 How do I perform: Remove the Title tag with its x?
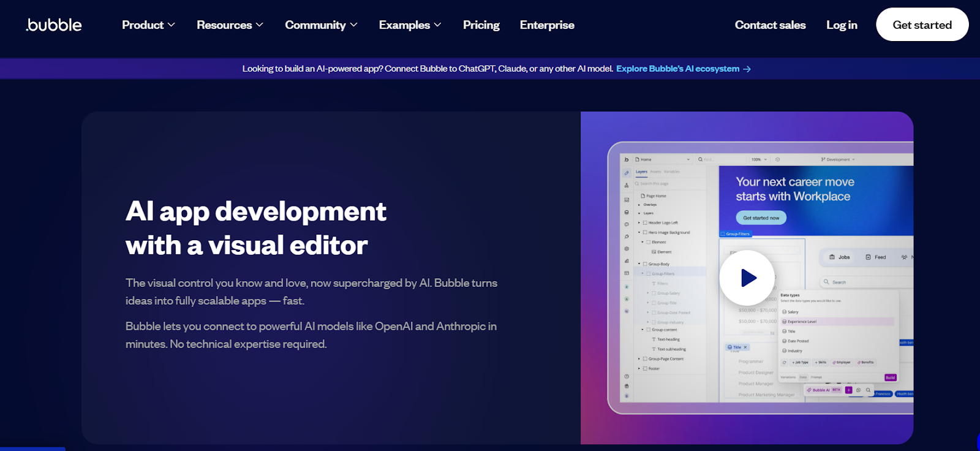click(x=745, y=347)
